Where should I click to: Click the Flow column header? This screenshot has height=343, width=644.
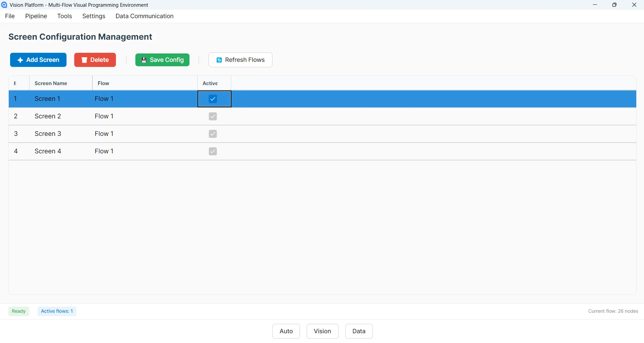tap(145, 83)
